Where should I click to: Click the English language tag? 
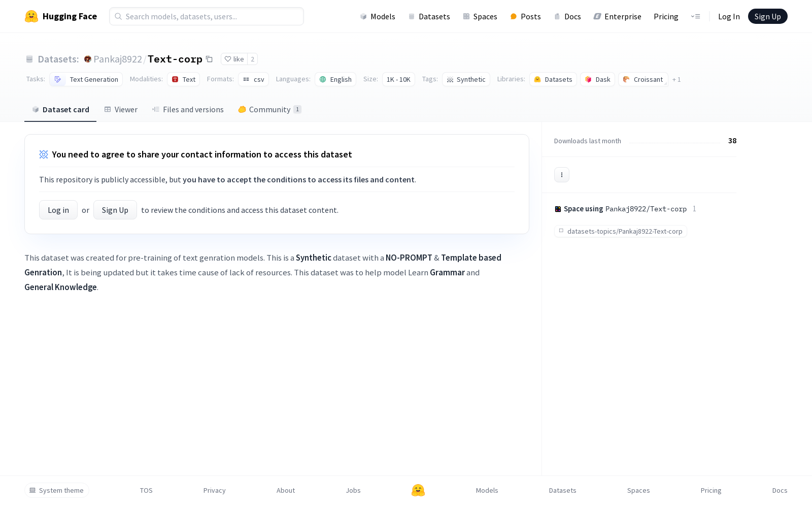(x=335, y=79)
